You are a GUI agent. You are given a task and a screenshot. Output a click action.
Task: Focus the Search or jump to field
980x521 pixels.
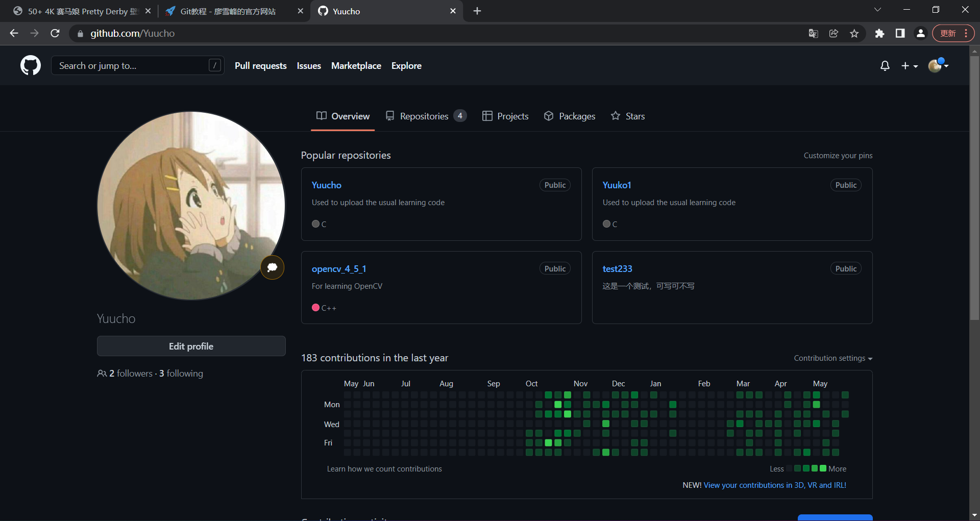tap(138, 65)
